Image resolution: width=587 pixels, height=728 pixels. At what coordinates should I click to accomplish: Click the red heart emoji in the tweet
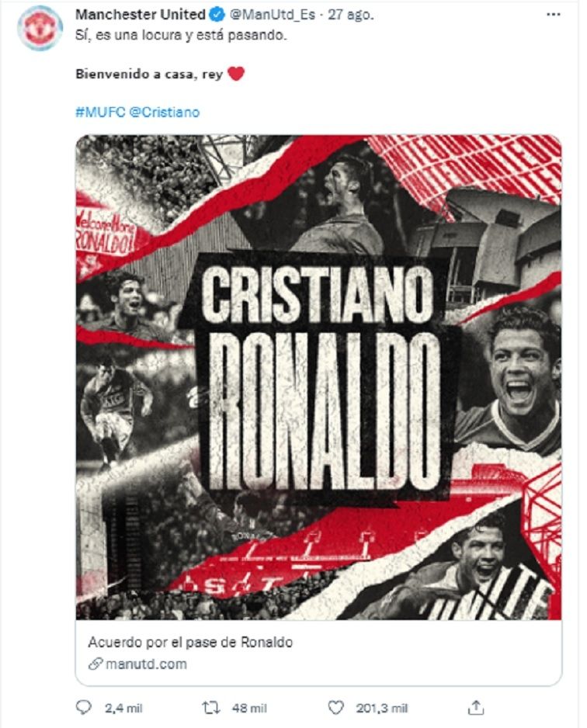point(237,74)
